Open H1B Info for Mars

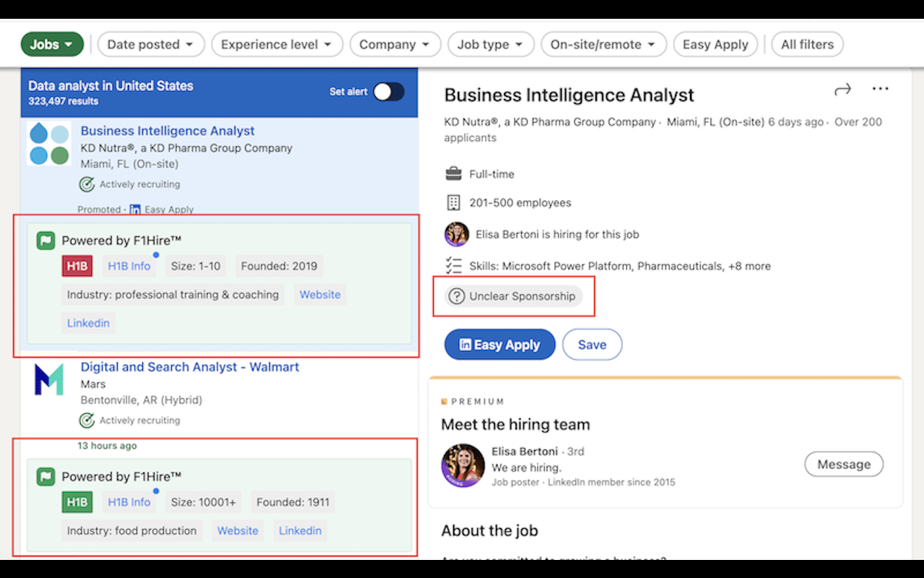tap(129, 502)
